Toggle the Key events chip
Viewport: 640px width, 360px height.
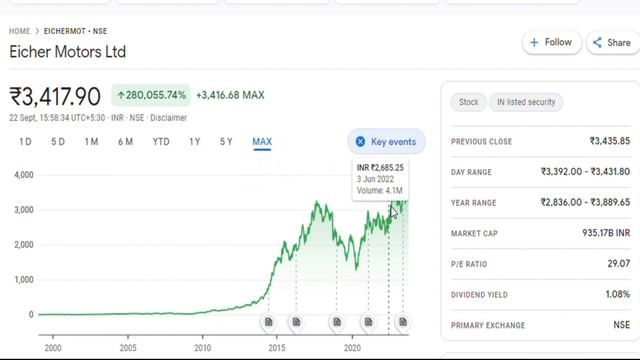(386, 142)
